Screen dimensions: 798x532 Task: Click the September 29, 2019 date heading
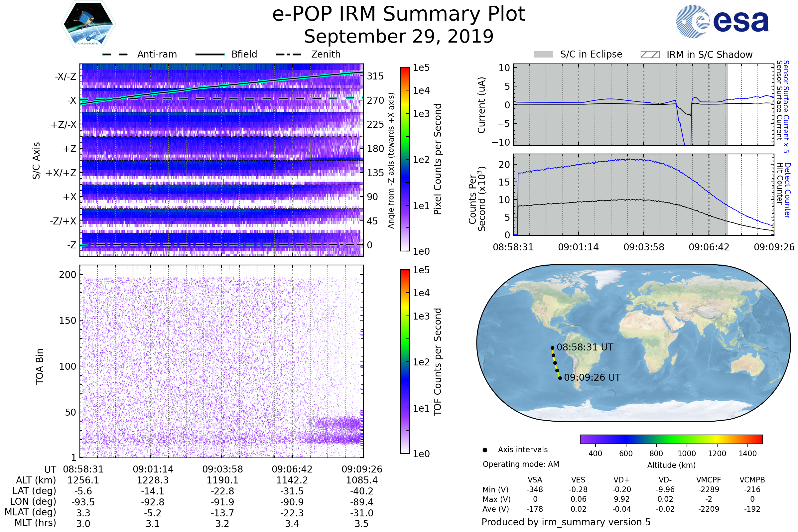point(399,37)
